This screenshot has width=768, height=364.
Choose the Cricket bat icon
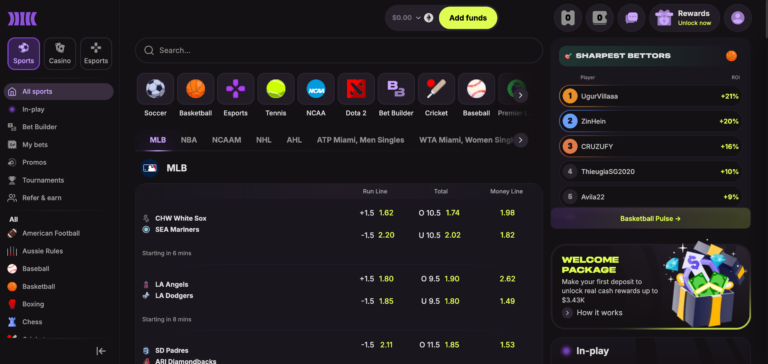(x=436, y=89)
